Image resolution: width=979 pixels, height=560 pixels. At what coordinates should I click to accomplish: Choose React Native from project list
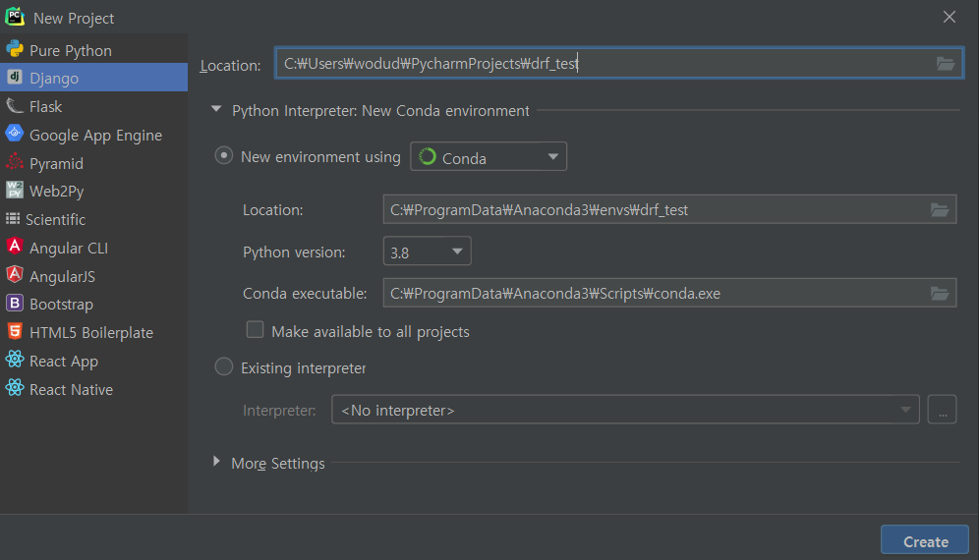[71, 389]
